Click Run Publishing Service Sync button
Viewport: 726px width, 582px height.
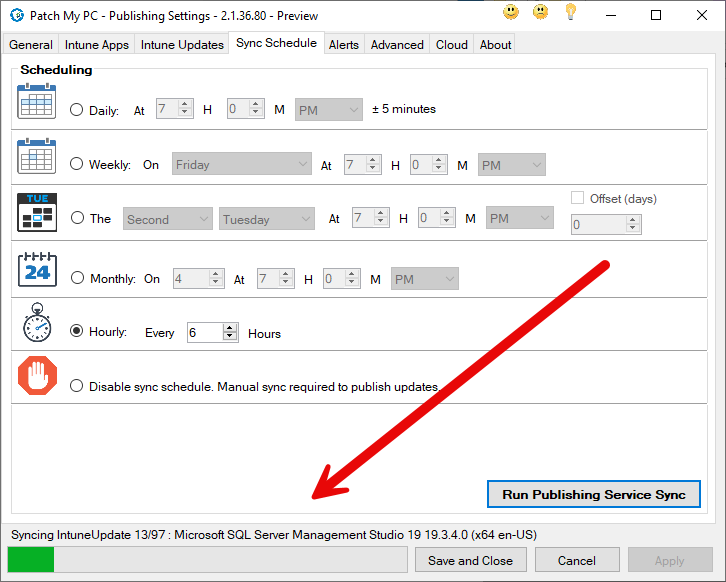tap(594, 494)
